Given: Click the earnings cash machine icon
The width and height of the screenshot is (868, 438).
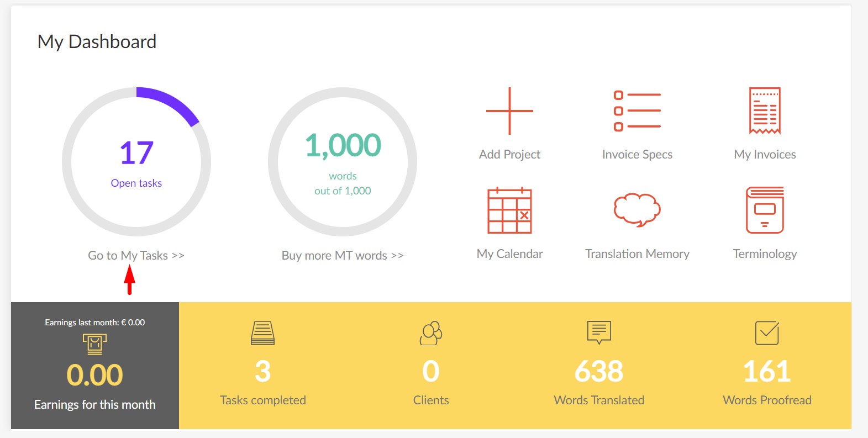Looking at the screenshot, I should click(94, 344).
